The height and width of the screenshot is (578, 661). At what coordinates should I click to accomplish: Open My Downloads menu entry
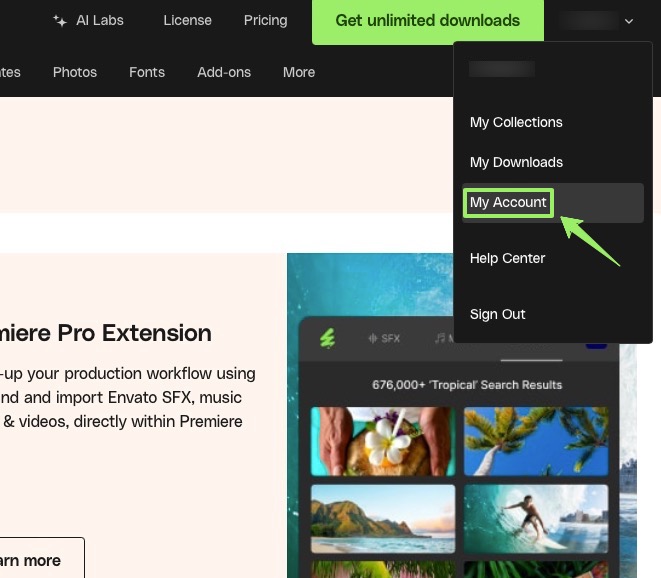tap(516, 162)
